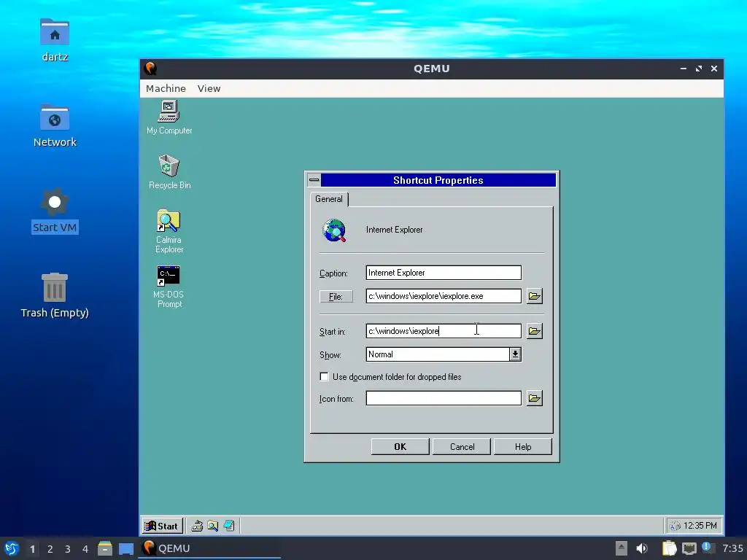747x560 pixels.
Task: Switch to workspace 3 in host panel
Action: coord(68,549)
